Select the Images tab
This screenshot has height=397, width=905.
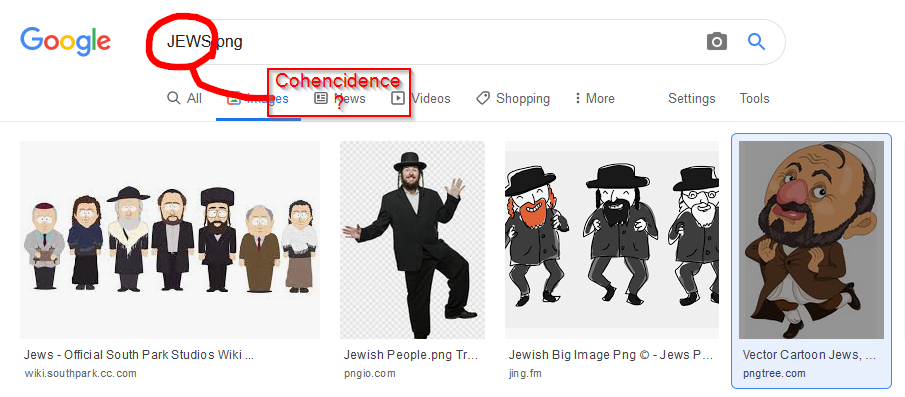tap(258, 98)
